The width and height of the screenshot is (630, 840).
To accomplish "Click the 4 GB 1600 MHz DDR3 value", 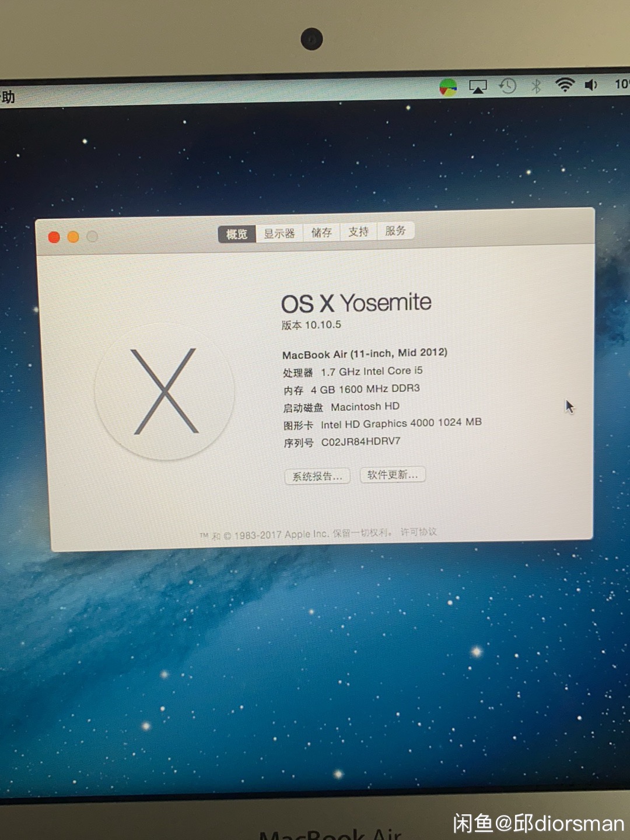I will point(365,389).
